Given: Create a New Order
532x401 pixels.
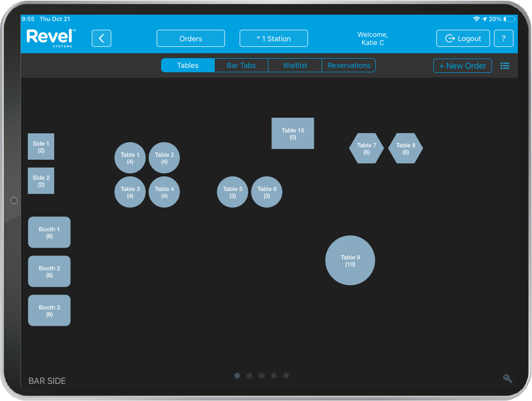Looking at the screenshot, I should (462, 66).
